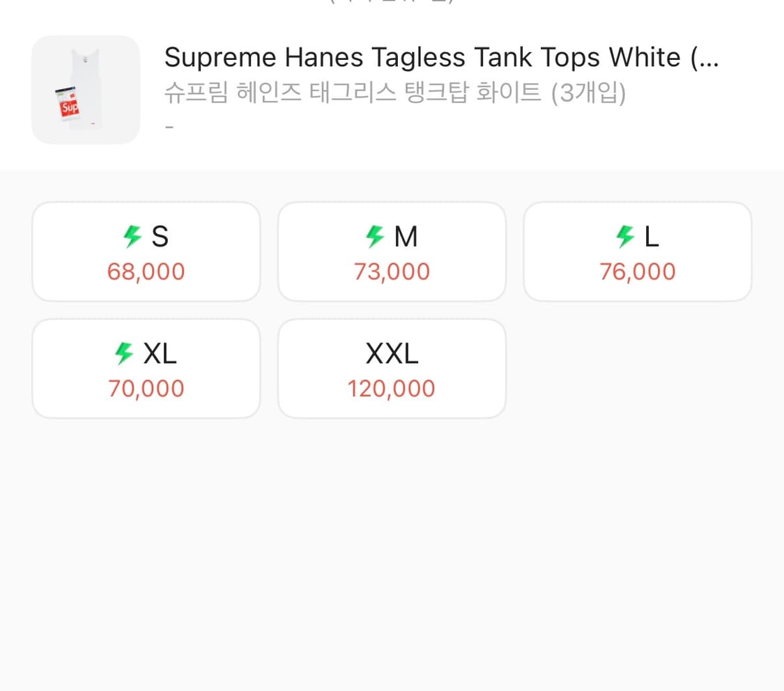Tap the green lightning icon beside S
The width and height of the screenshot is (784, 691).
(x=132, y=236)
